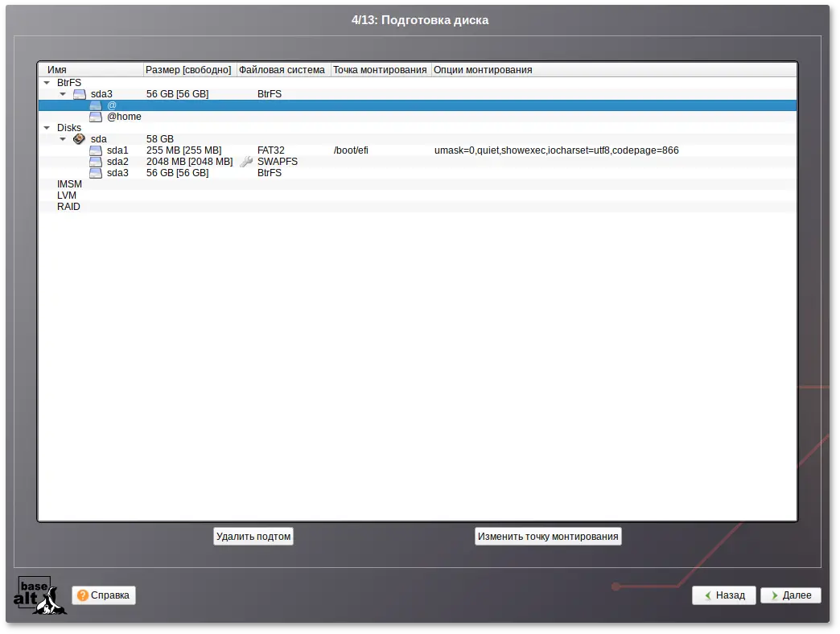Select the @home subvolume row

tap(418, 117)
